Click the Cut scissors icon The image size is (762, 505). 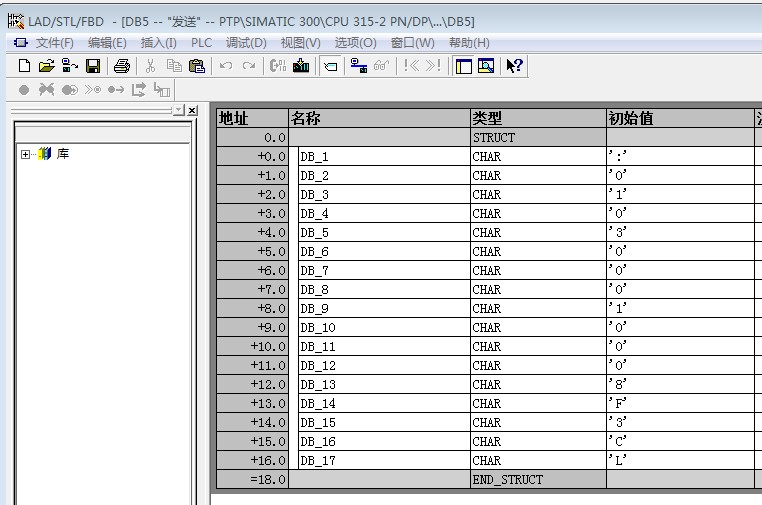click(150, 66)
